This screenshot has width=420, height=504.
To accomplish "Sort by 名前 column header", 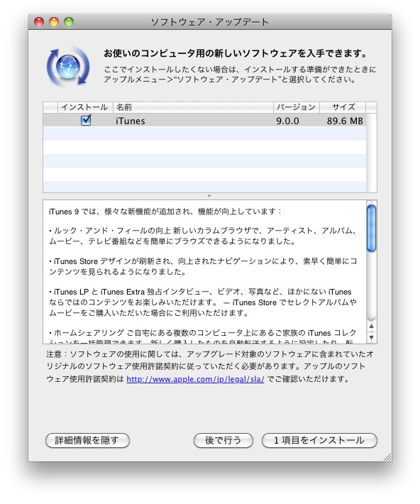I will point(193,107).
